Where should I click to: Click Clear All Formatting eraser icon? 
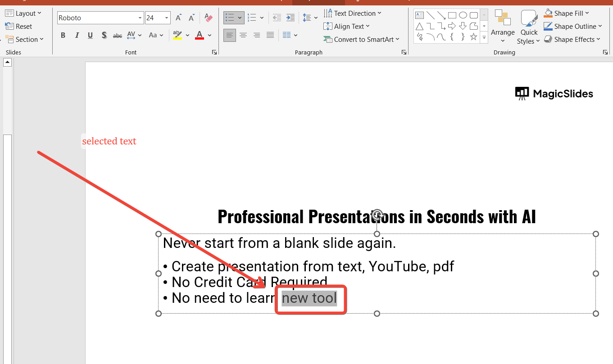tap(208, 18)
